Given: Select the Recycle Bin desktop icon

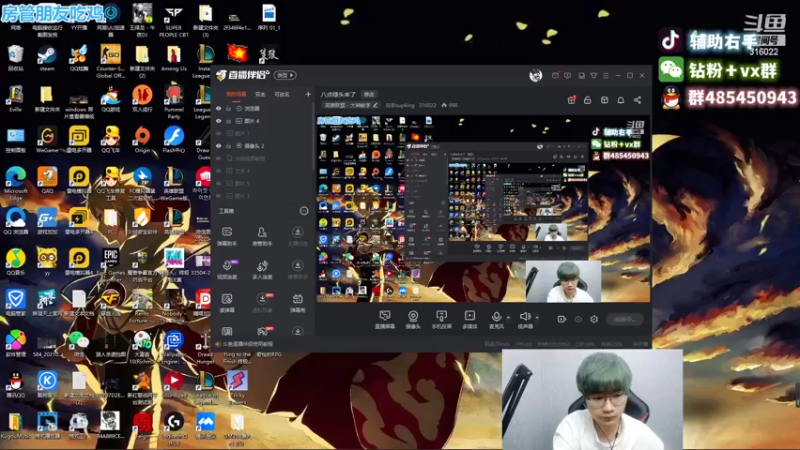Looking at the screenshot, I should pos(15,58).
